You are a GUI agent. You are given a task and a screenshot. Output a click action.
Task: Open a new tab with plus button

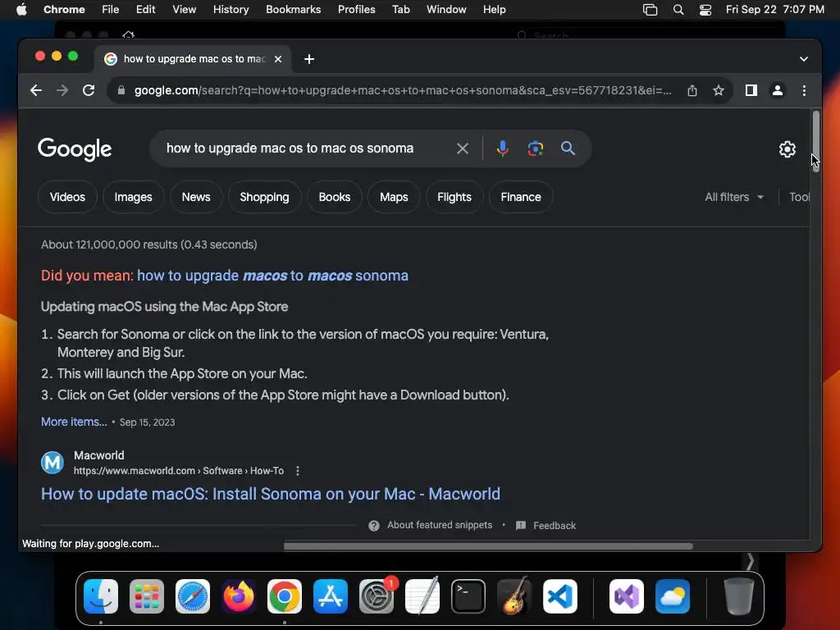pos(309,59)
